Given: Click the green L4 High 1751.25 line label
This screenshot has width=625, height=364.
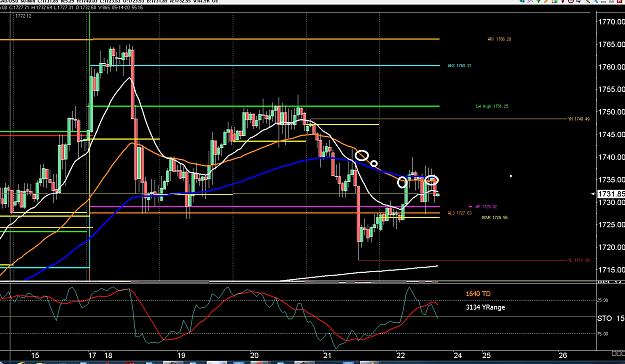Looking at the screenshot, I should click(492, 106).
